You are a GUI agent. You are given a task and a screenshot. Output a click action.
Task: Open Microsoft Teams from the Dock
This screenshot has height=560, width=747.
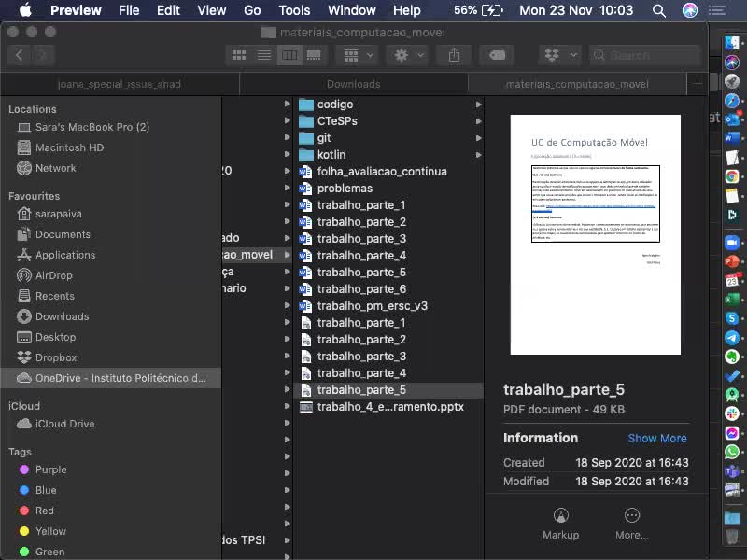[732, 471]
